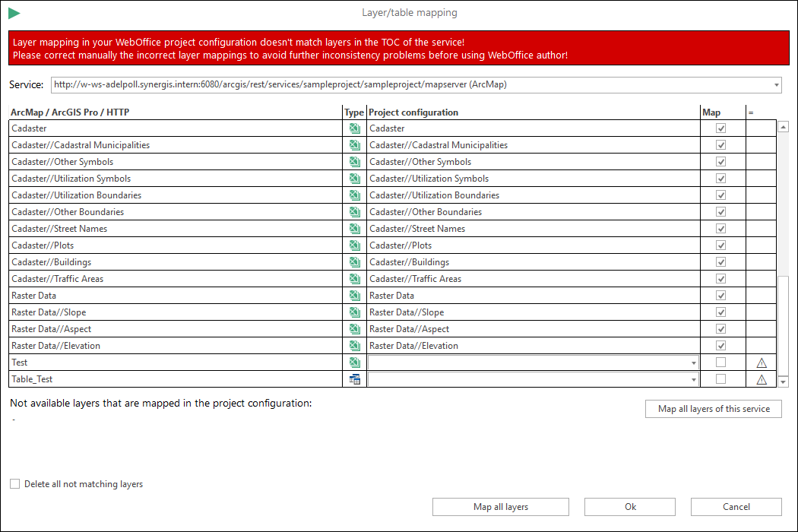Click the table icon next to Table_Test
Image resolution: width=798 pixels, height=532 pixels.
coord(354,378)
